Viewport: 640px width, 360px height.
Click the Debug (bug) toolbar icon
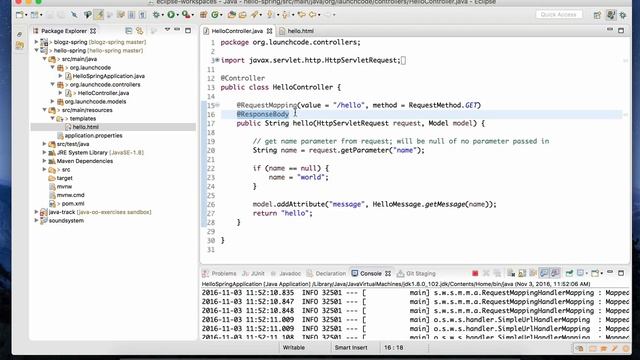tap(156, 15)
